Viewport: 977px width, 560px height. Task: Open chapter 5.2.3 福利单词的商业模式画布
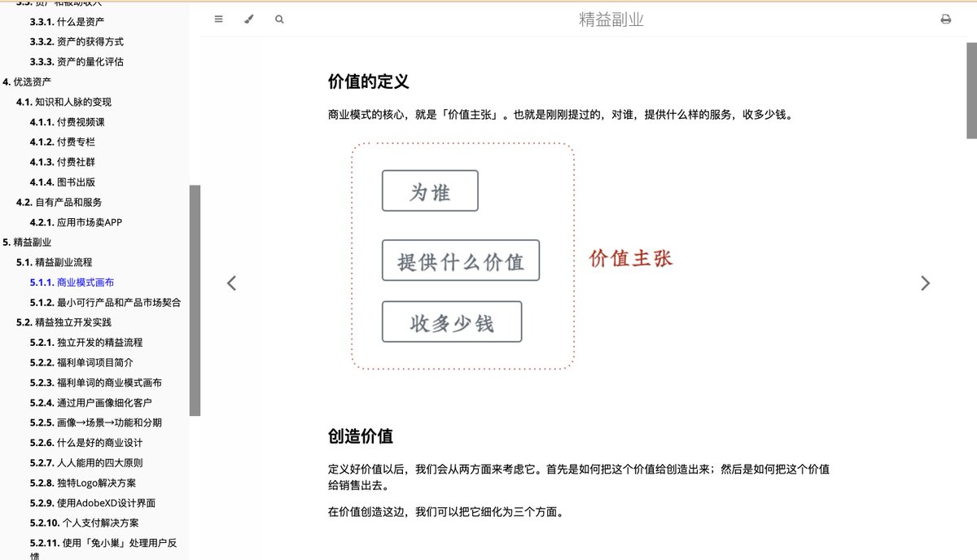pos(95,383)
